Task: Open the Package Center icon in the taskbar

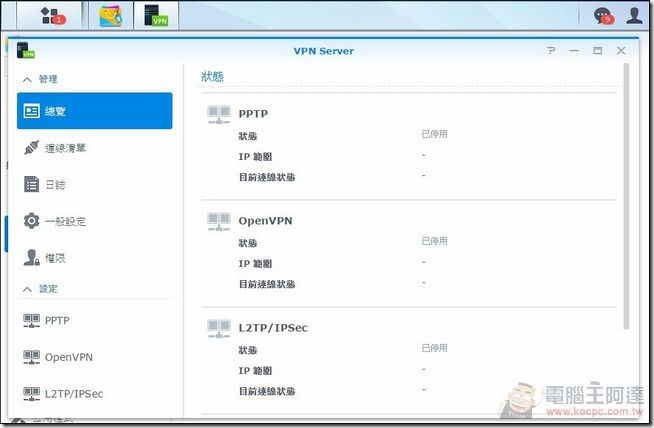Action: coord(111,16)
